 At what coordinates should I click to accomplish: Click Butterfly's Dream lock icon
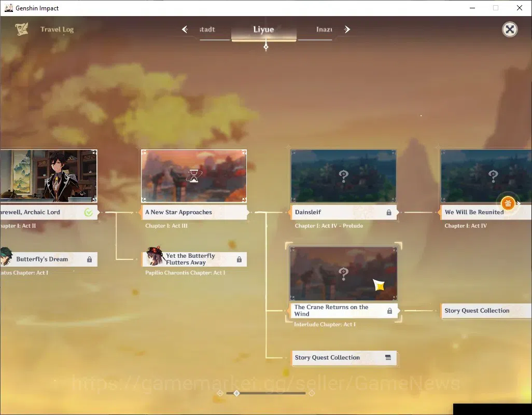click(x=89, y=259)
